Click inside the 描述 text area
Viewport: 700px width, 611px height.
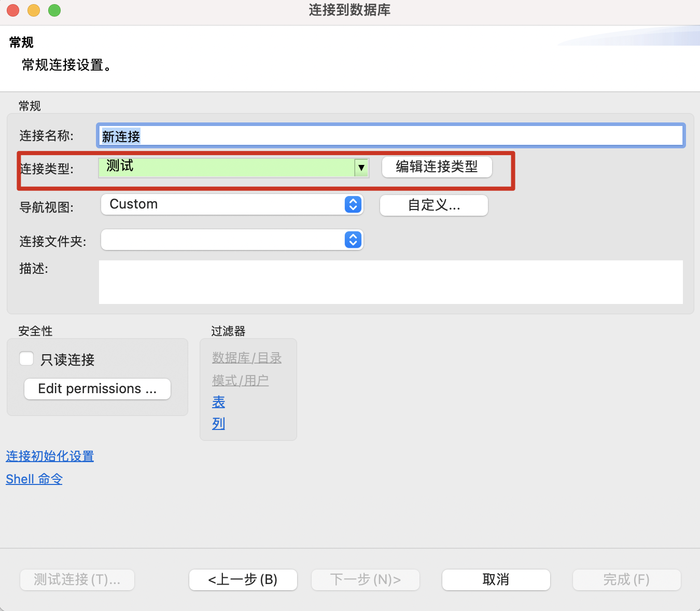tap(390, 282)
